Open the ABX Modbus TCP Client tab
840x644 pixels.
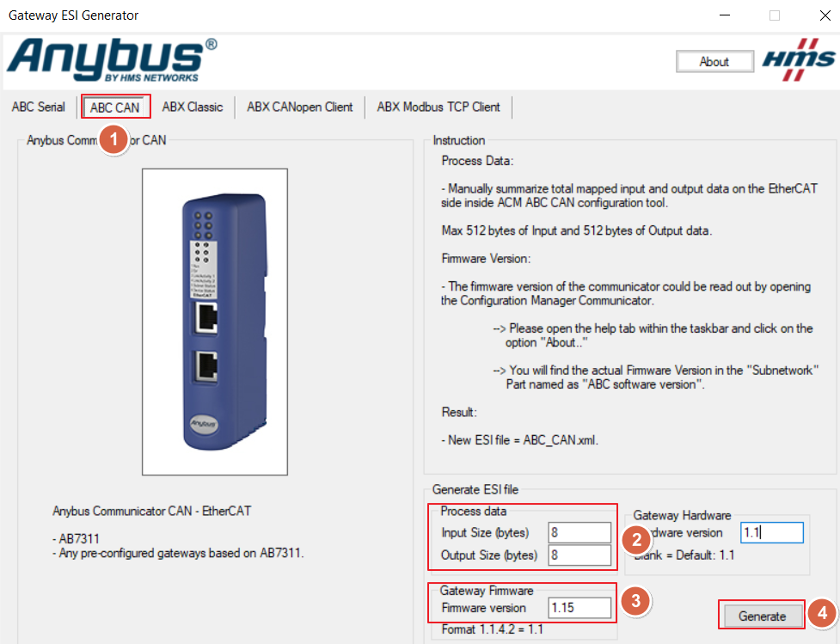click(438, 107)
